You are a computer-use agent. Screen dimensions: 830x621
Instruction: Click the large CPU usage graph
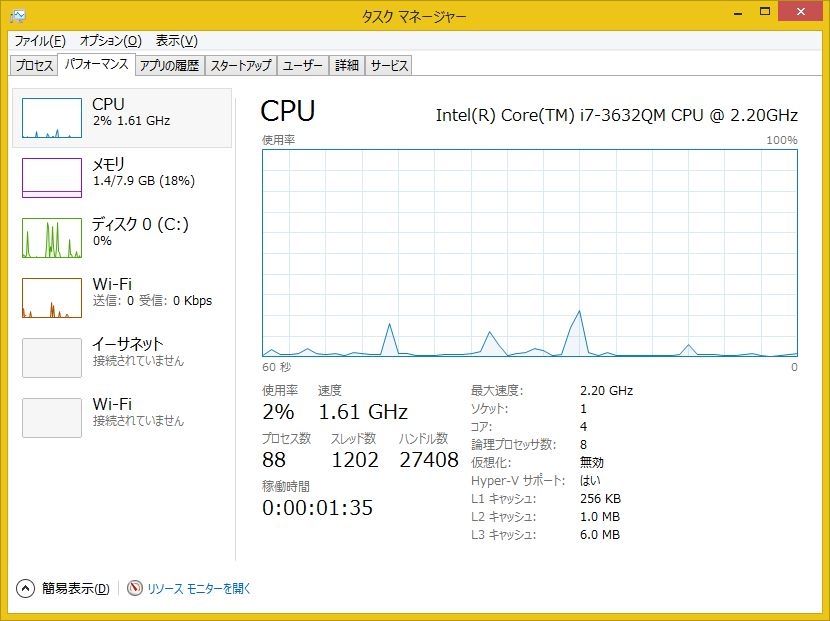click(x=530, y=253)
